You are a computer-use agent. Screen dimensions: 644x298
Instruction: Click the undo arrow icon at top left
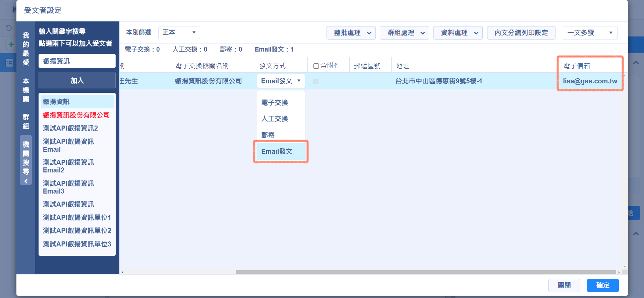pos(9,28)
